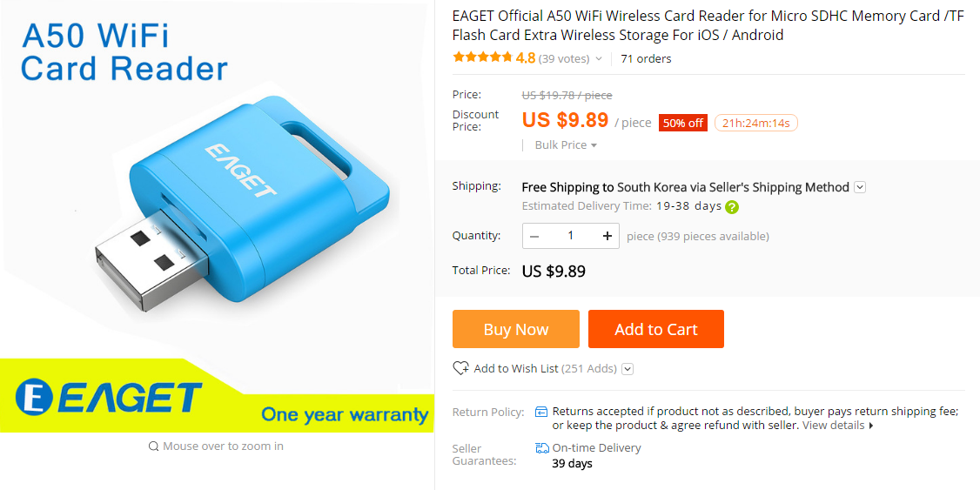Screen dimensions: 980x490
Task: Click the magnifier zoom icon under image
Action: [154, 446]
